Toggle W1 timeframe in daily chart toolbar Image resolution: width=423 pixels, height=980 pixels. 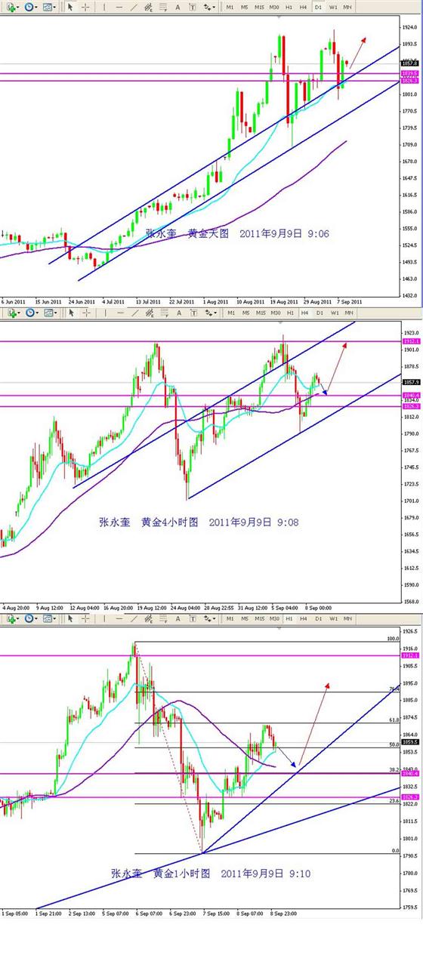click(x=333, y=7)
